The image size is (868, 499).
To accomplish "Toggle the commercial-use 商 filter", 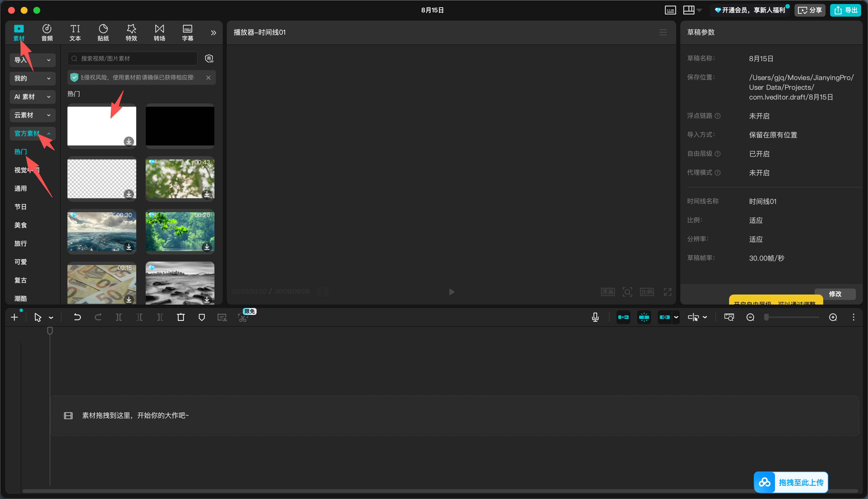I will 209,59.
